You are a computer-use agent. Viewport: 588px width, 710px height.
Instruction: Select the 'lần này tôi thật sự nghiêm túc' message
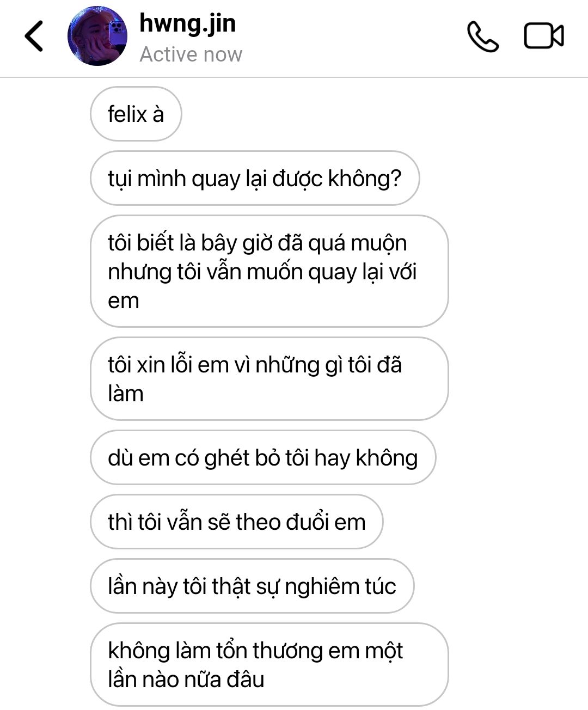tap(252, 586)
